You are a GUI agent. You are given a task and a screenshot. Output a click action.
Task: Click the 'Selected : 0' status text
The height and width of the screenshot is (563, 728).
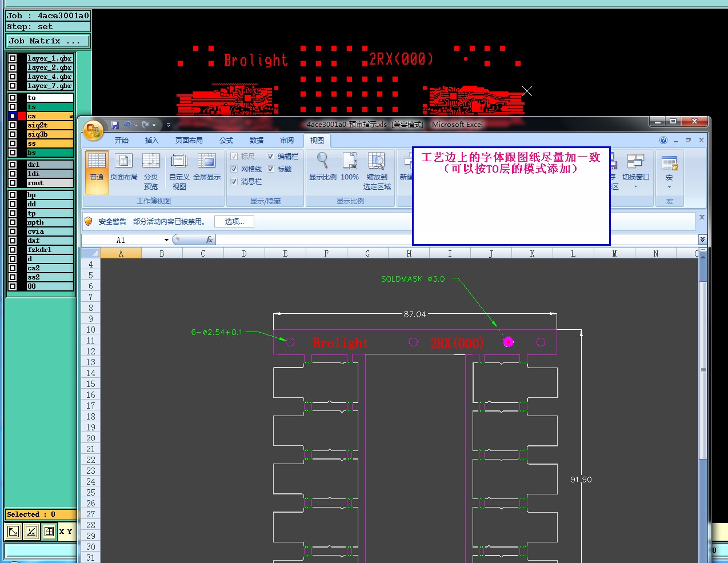(x=31, y=514)
